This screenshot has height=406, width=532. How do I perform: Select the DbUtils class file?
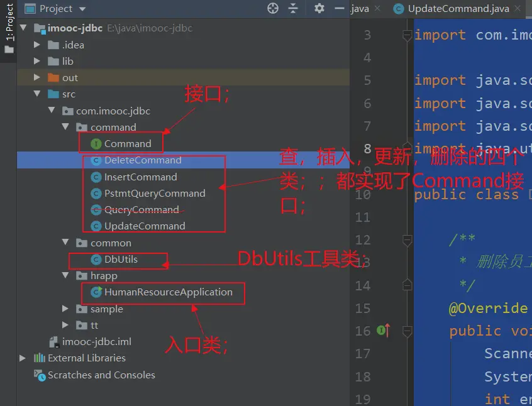(120, 260)
